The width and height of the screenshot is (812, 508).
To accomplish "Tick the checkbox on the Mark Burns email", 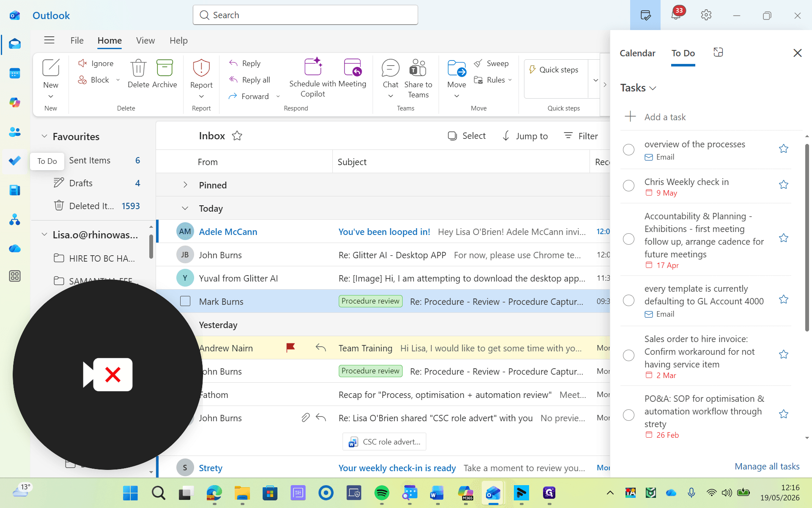I will coord(185,301).
